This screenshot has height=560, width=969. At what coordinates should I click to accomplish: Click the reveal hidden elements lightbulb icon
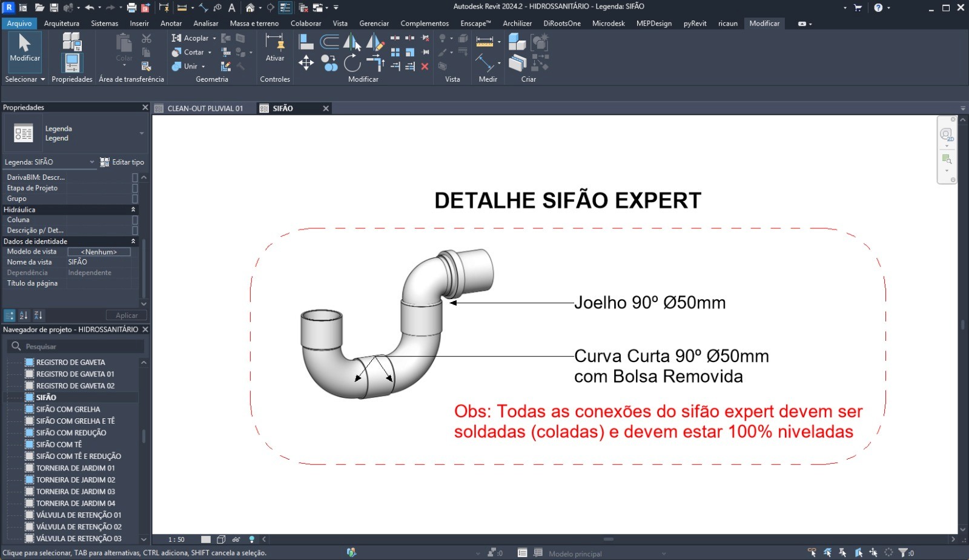pos(251,539)
